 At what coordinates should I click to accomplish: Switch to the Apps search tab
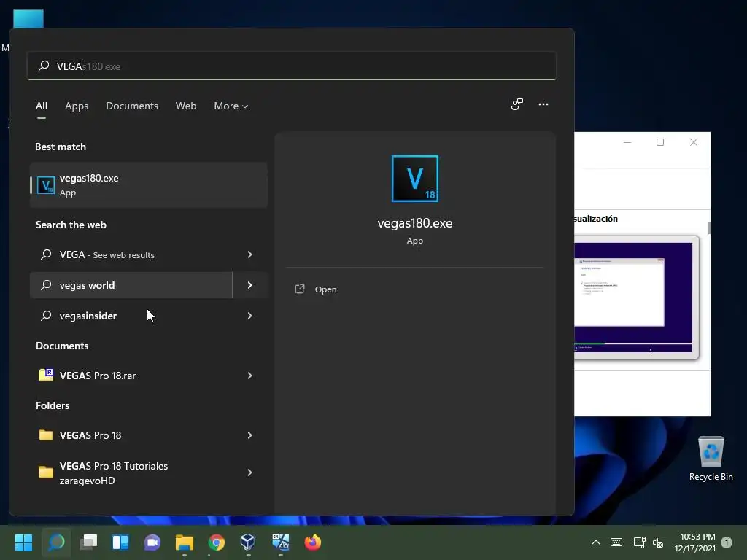click(x=77, y=106)
